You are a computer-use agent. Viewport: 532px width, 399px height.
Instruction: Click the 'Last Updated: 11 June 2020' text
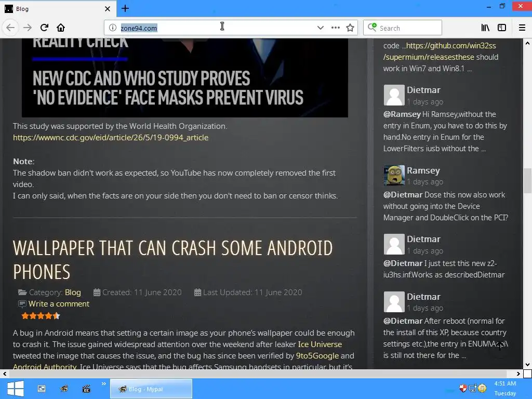pyautogui.click(x=252, y=292)
